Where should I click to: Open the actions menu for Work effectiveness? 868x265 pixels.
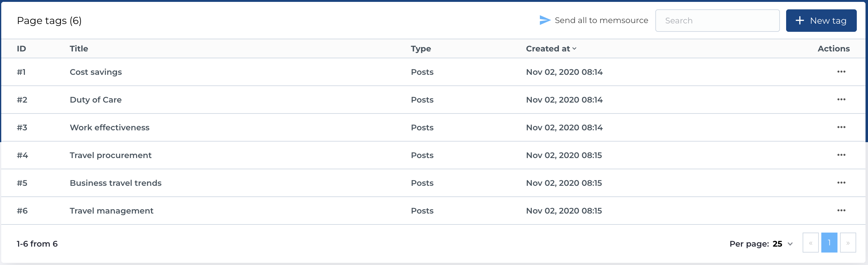tap(842, 127)
